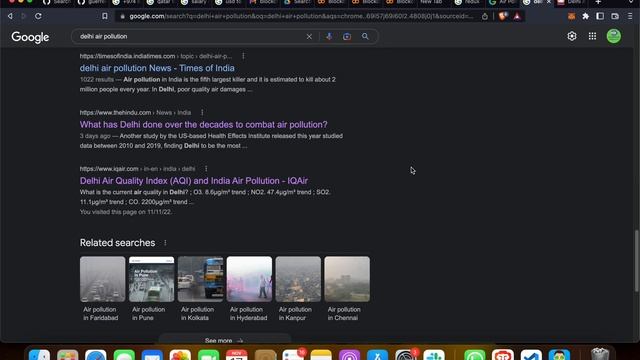Open the MetaMask fox extension
This screenshot has width=640, height=360.
[571, 16]
